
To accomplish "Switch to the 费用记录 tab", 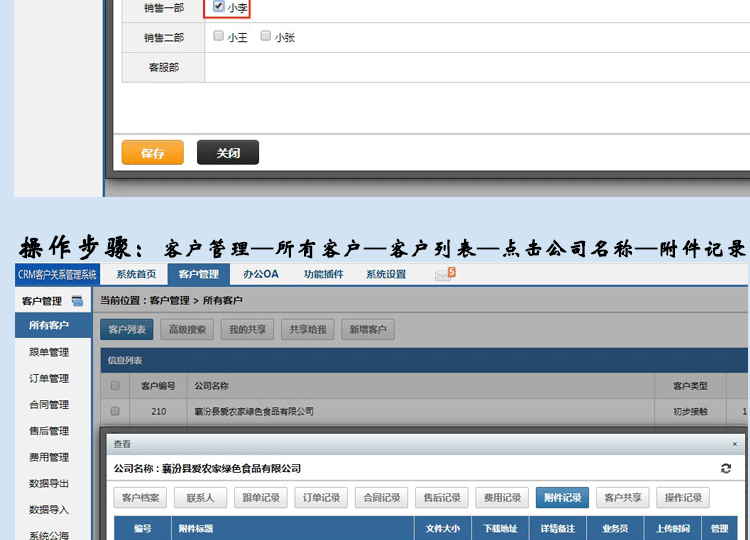I will coord(502,498).
